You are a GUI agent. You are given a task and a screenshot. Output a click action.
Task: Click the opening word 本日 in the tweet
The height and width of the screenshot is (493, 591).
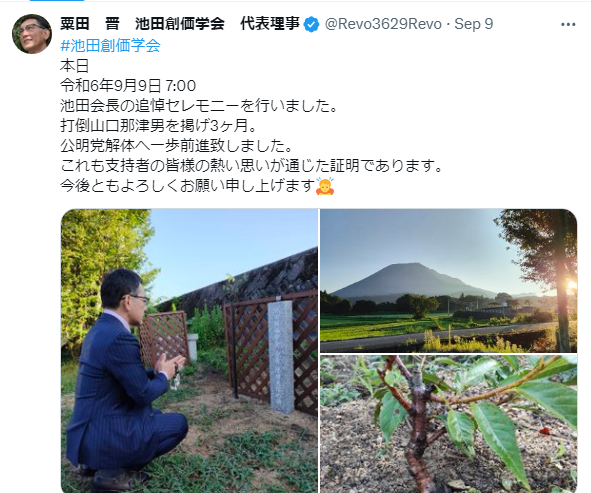(x=75, y=66)
